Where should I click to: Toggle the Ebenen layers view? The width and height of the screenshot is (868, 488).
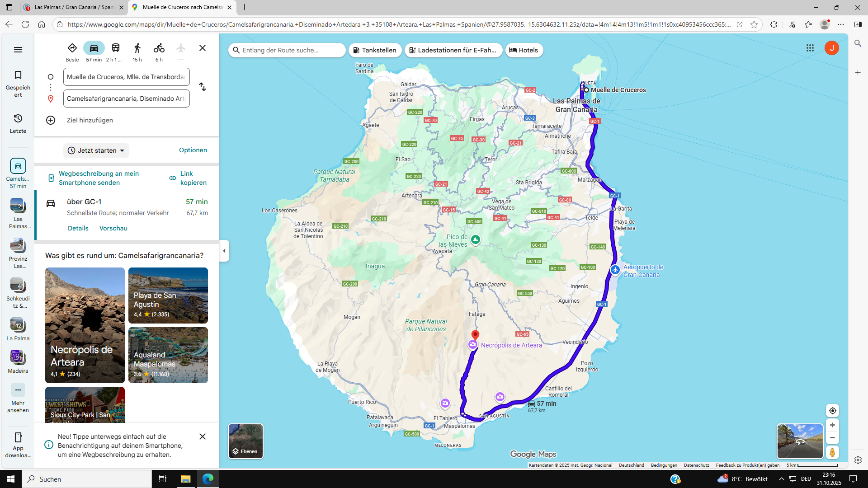(245, 441)
